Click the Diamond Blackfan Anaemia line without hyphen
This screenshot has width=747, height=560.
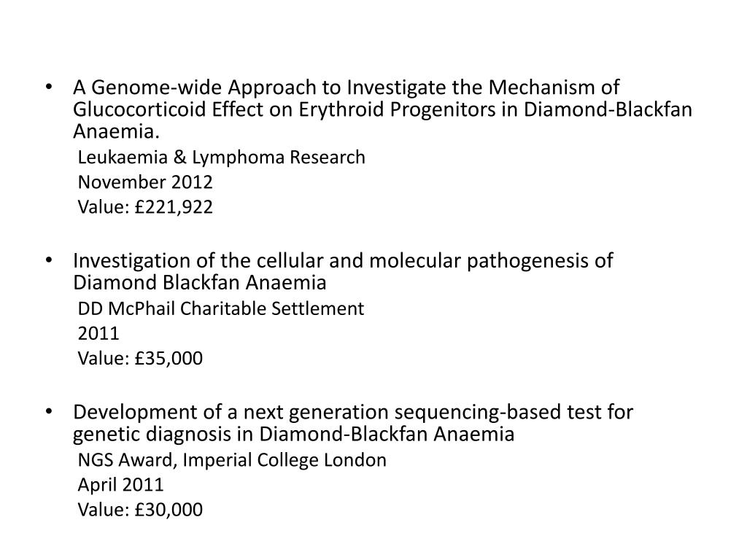coord(200,282)
